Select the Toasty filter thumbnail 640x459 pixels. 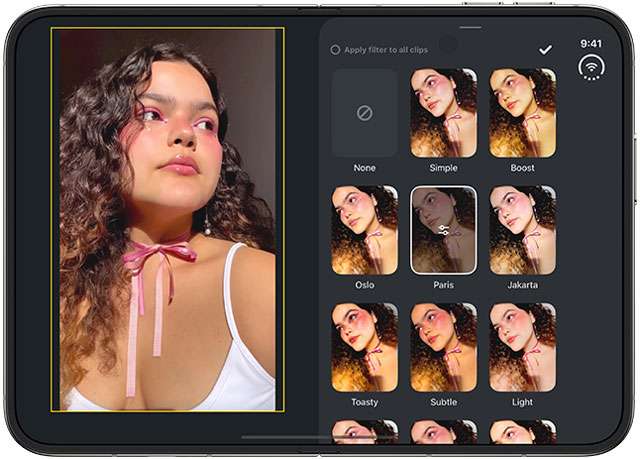[364, 347]
